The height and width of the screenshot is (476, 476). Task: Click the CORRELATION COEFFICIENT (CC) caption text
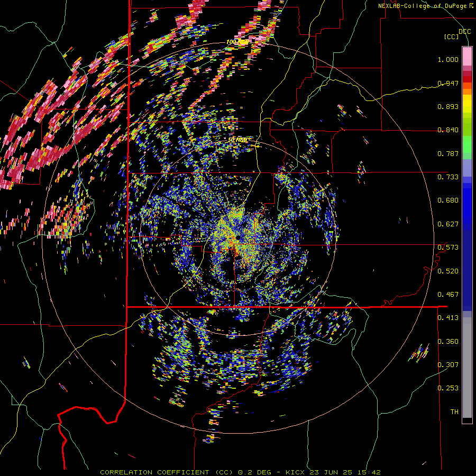point(167,472)
